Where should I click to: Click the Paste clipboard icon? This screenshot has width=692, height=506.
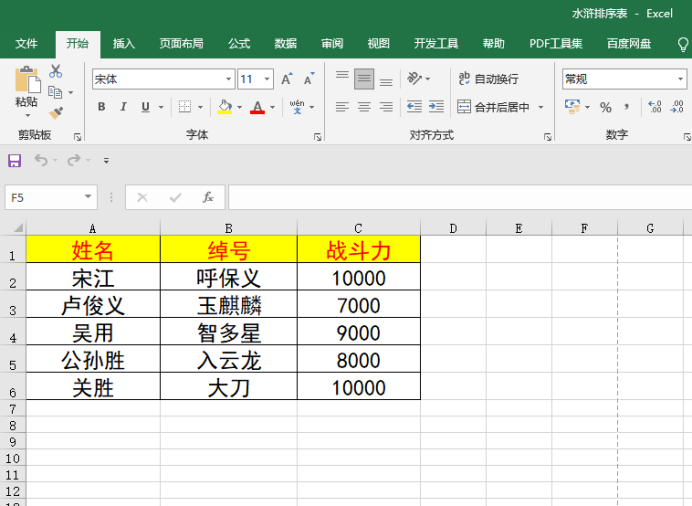27,80
